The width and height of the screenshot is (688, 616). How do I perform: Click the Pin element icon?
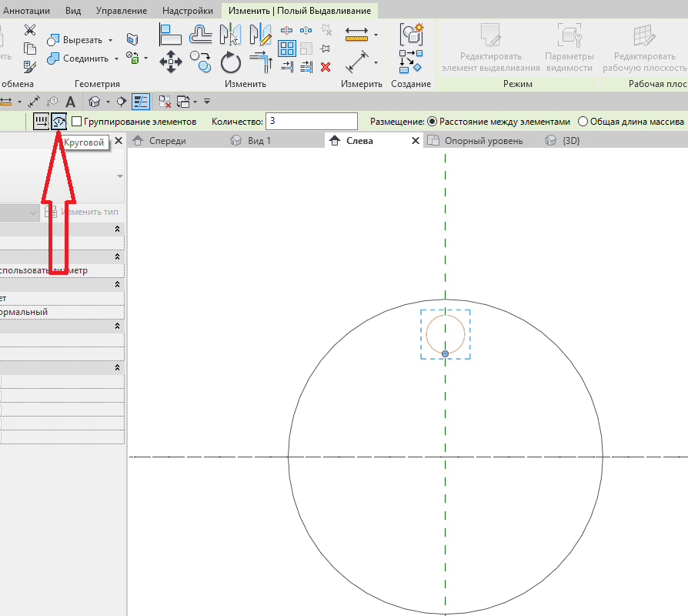pos(325,49)
